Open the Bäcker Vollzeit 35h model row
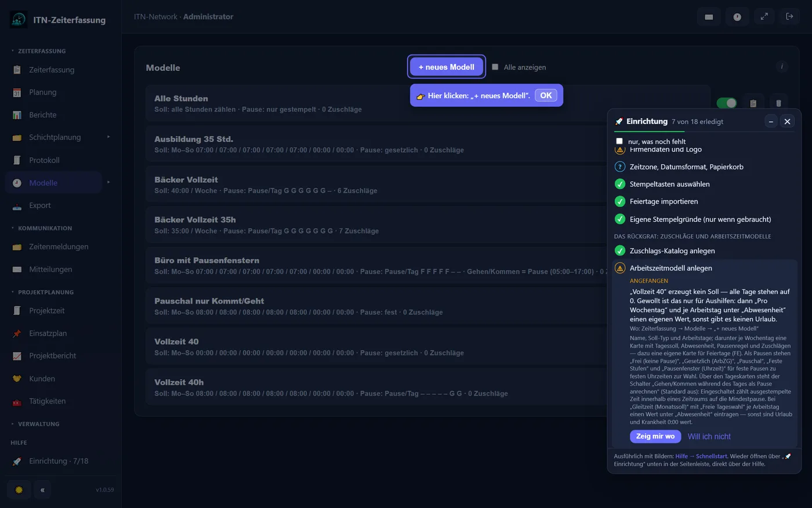 [428, 225]
